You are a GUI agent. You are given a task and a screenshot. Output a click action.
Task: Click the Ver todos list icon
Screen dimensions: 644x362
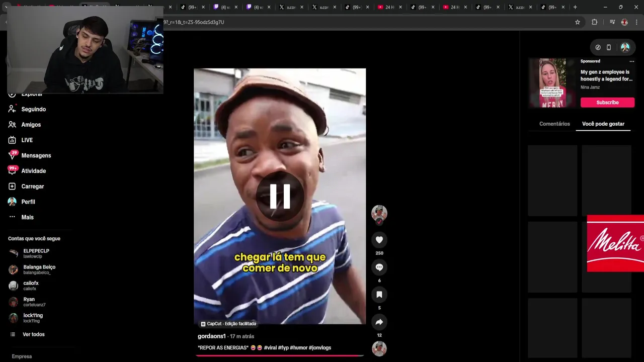coord(13,334)
